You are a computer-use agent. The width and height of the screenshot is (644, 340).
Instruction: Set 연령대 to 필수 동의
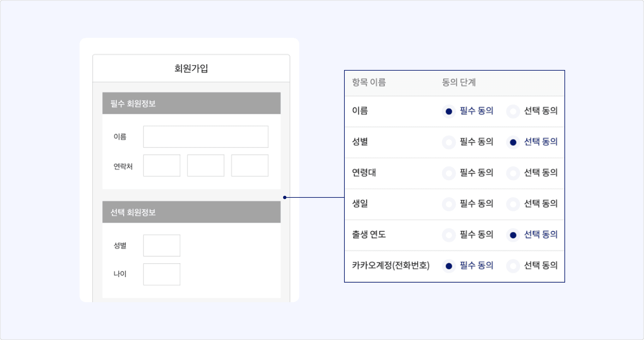pos(449,173)
